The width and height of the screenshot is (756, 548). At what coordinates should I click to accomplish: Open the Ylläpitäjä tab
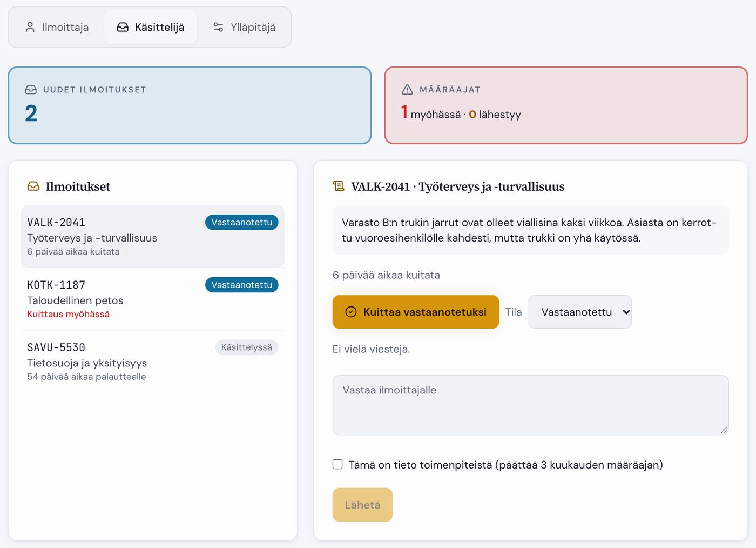tap(244, 27)
